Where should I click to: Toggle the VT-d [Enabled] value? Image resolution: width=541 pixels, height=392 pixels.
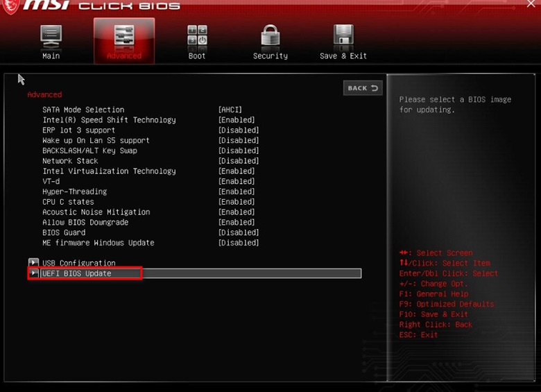pyautogui.click(x=237, y=181)
